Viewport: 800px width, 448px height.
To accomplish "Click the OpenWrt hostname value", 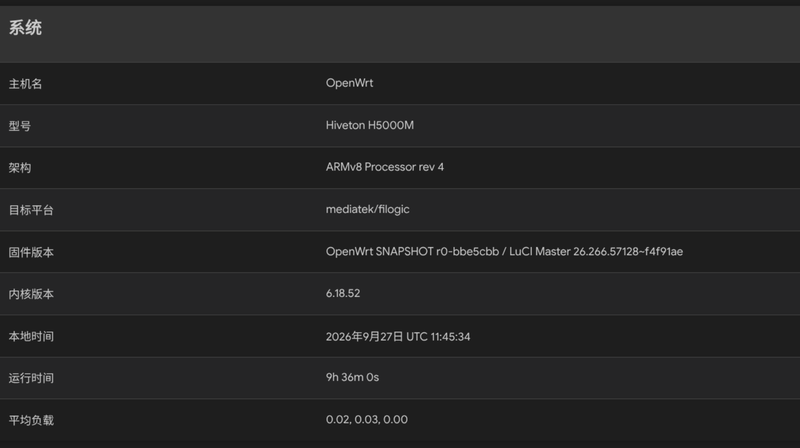I will [x=349, y=83].
